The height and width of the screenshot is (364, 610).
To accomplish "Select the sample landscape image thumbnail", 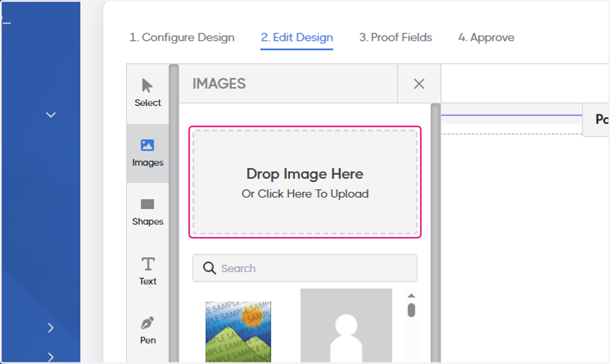I will 238,332.
